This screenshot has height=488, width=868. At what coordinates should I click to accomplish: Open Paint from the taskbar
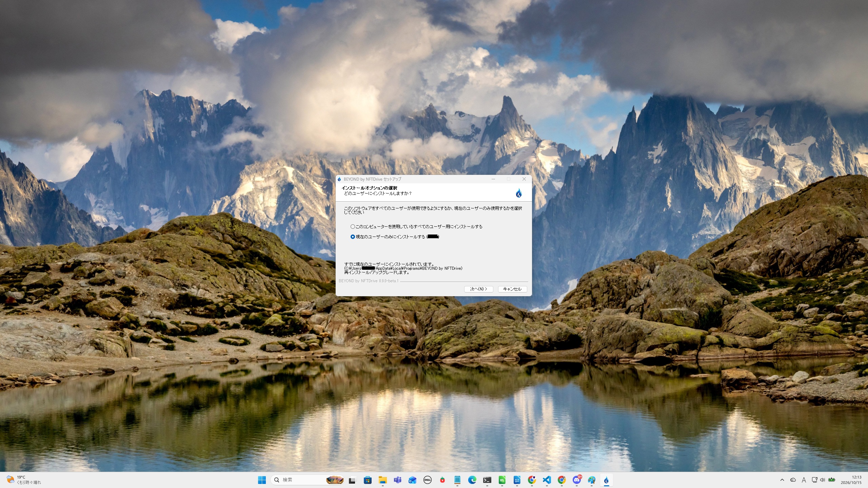pos(592,480)
